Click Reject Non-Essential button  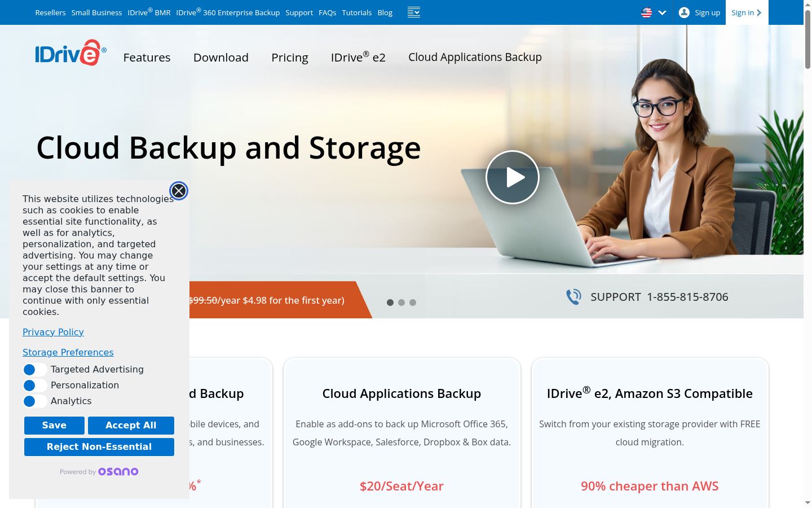[99, 447]
